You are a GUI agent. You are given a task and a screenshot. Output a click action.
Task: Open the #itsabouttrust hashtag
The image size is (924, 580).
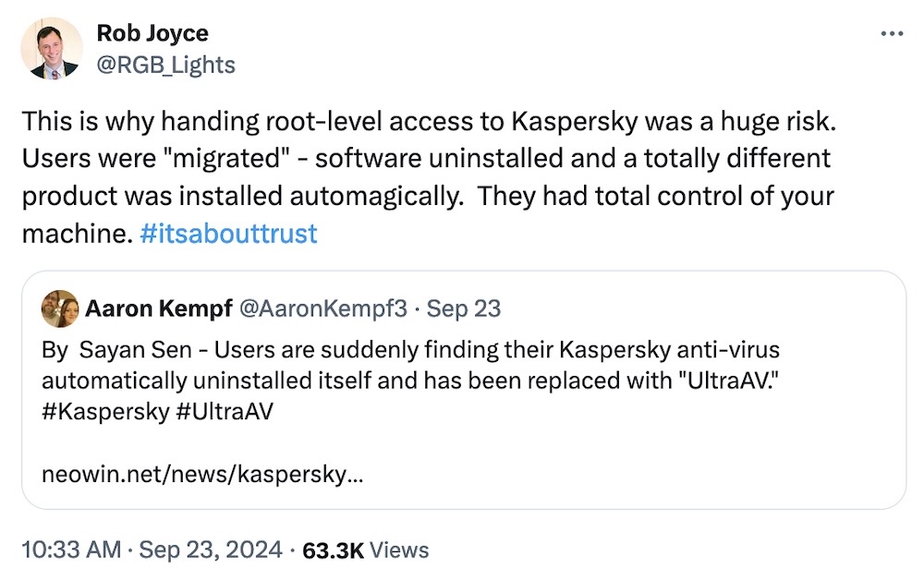point(229,234)
